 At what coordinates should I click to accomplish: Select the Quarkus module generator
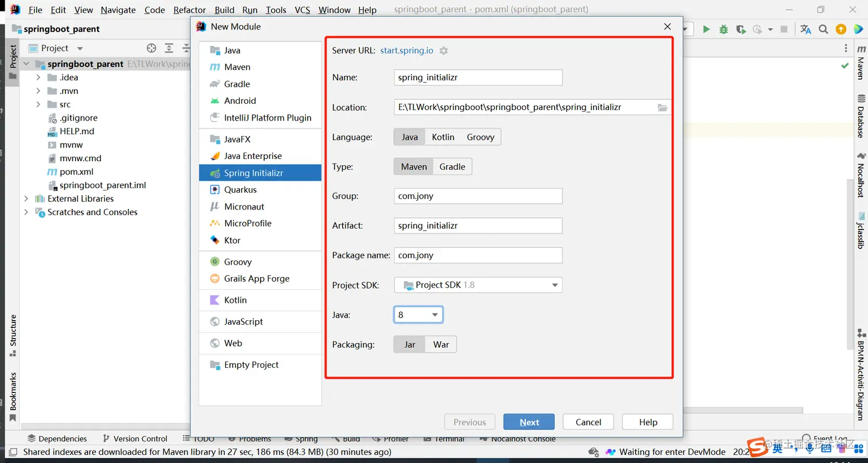[x=260, y=189]
